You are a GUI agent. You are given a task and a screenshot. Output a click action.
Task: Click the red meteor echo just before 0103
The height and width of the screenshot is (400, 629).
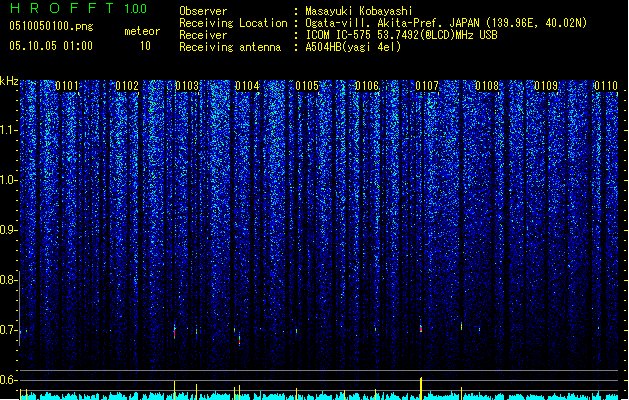[x=174, y=332]
